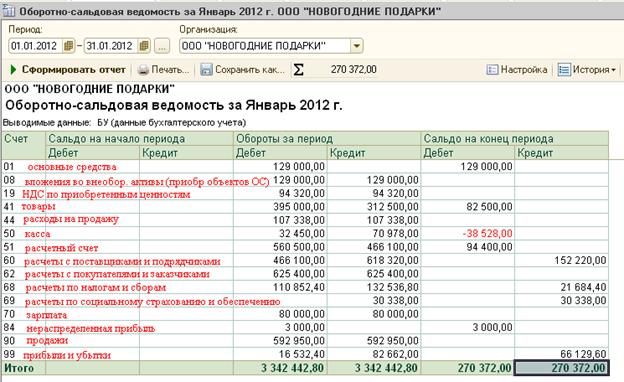Click the sigma sum icon
Screen dimensions: 624x382
click(x=298, y=70)
